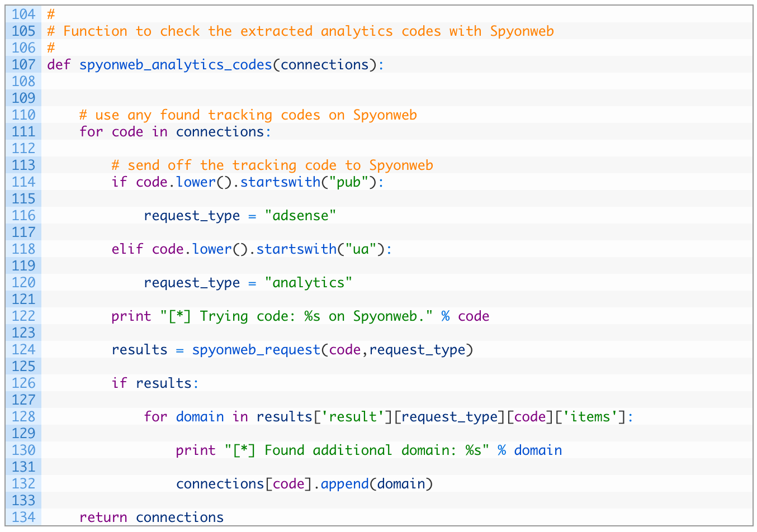Image resolution: width=757 pixels, height=532 pixels.
Task: Click the comment 'send off the tracking code to Spyonweb'
Action: click(x=272, y=165)
